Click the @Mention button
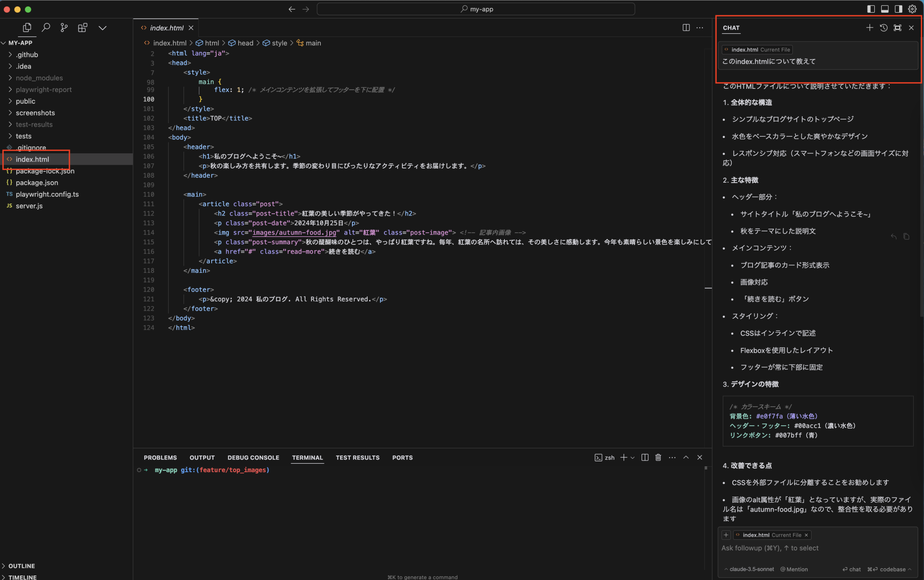 point(794,570)
